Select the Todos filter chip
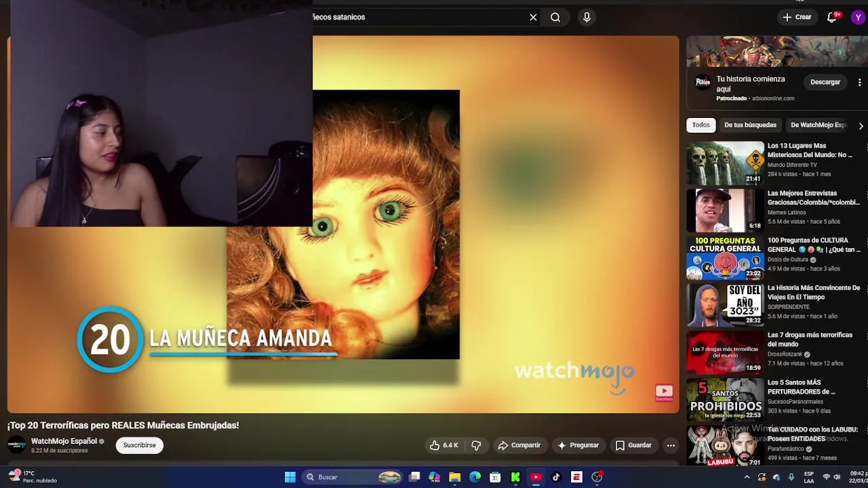The width and height of the screenshot is (868, 488). 701,125
